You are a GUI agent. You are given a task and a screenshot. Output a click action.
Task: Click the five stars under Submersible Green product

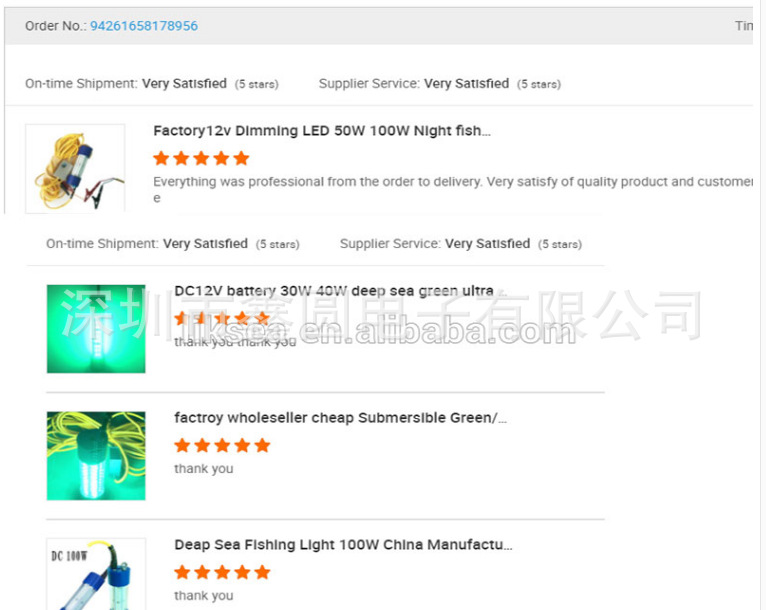(222, 445)
